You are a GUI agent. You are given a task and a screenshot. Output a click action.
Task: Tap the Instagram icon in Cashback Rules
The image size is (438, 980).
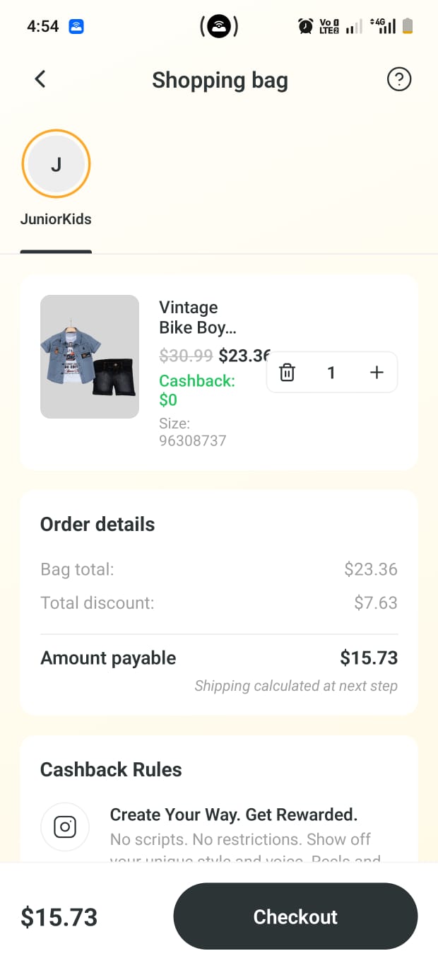coord(65,827)
